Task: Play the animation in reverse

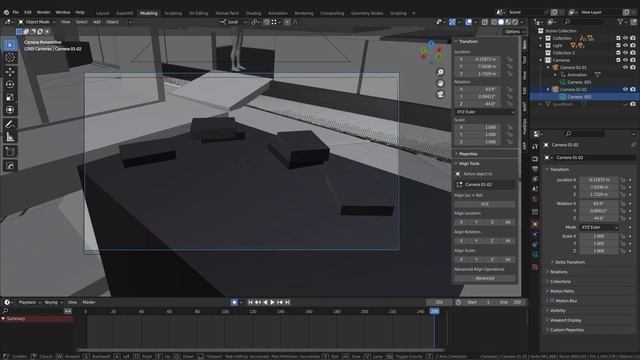Action: pos(265,302)
